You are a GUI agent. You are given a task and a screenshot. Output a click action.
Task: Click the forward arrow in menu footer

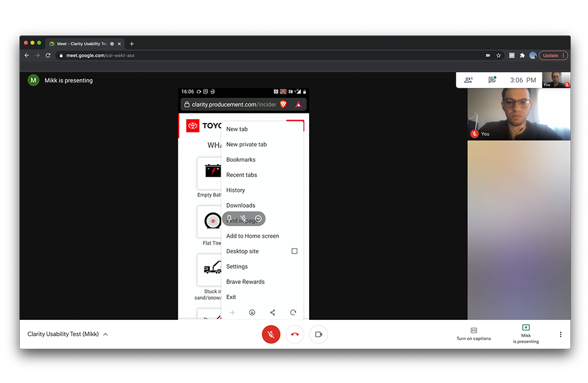232,313
